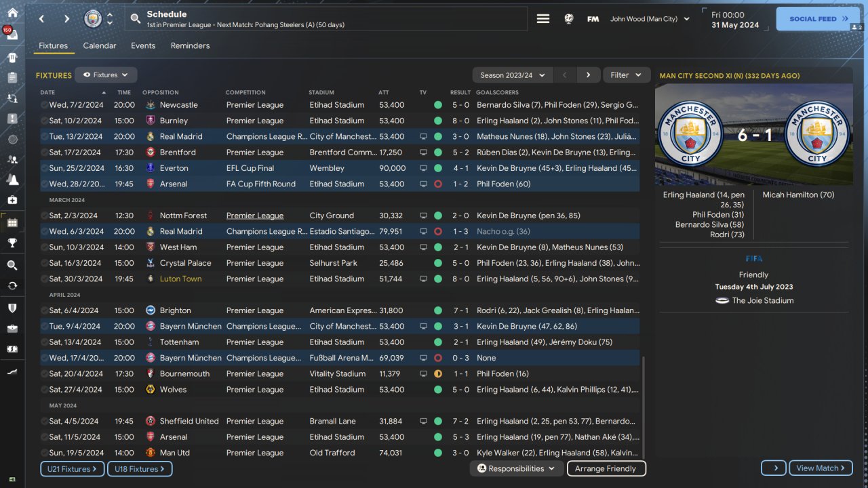Toggle the check circle on the Brentford row
The height and width of the screenshot is (488, 868).
[45, 152]
